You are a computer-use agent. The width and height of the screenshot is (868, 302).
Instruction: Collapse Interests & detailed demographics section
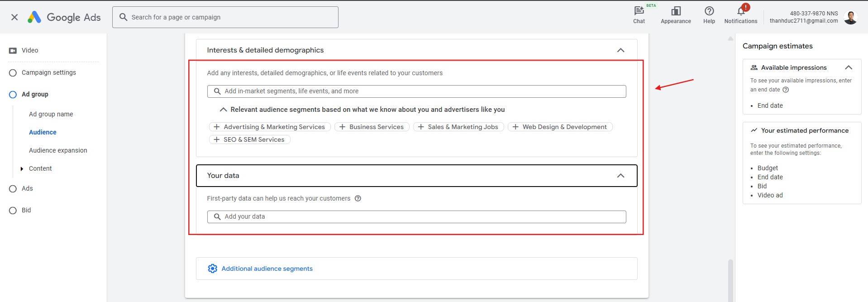[x=620, y=50]
